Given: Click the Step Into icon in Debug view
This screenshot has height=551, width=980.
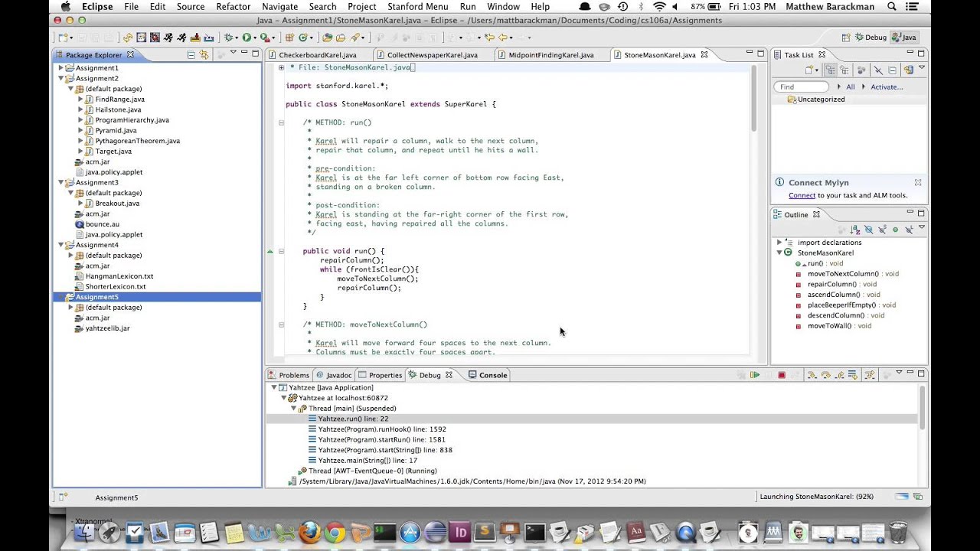Looking at the screenshot, I should coord(812,375).
